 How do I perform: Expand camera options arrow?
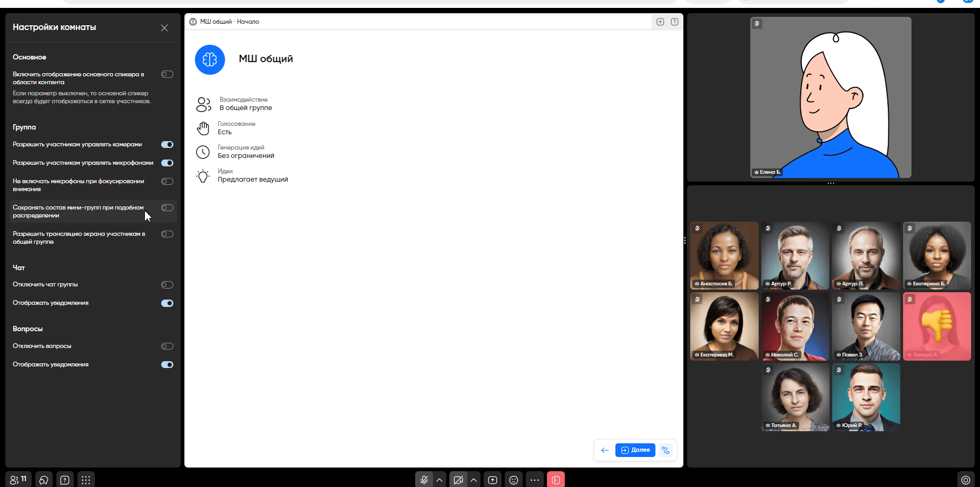point(474,480)
